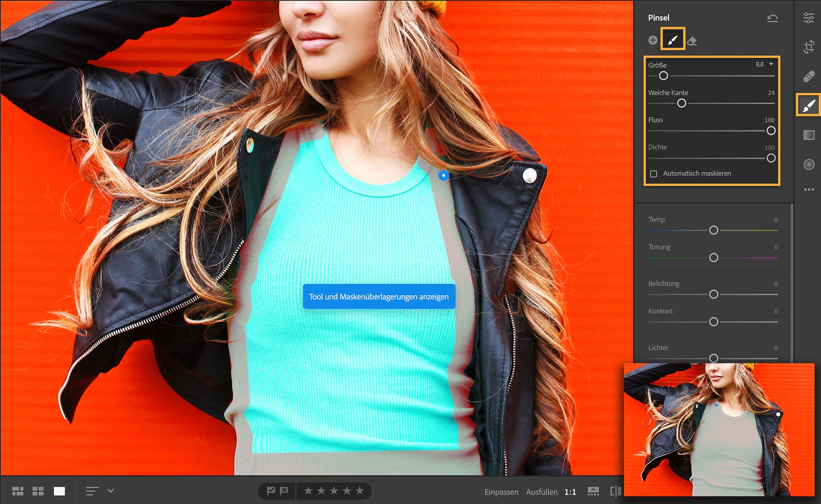This screenshot has height=504, width=821.
Task: Click Einpassen to fit the image
Action: point(502,492)
